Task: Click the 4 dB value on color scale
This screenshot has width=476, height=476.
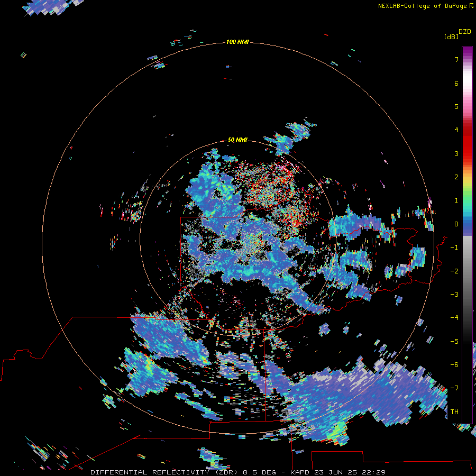Action: click(x=456, y=130)
